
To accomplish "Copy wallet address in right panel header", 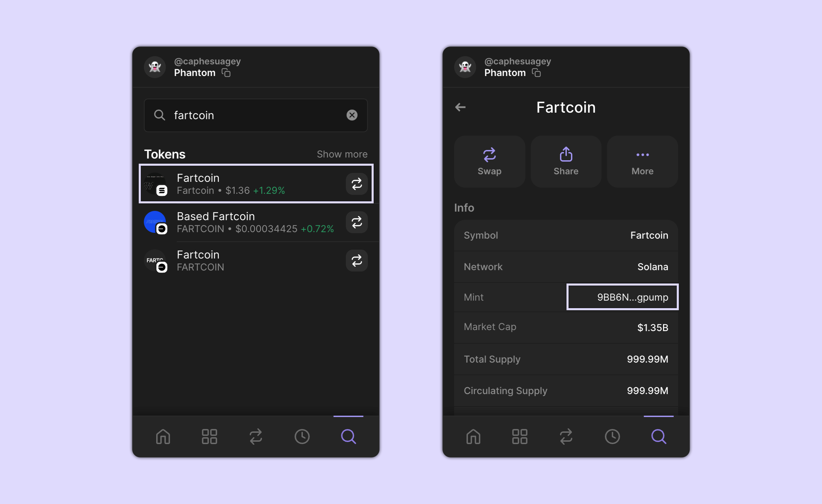I will pos(536,73).
